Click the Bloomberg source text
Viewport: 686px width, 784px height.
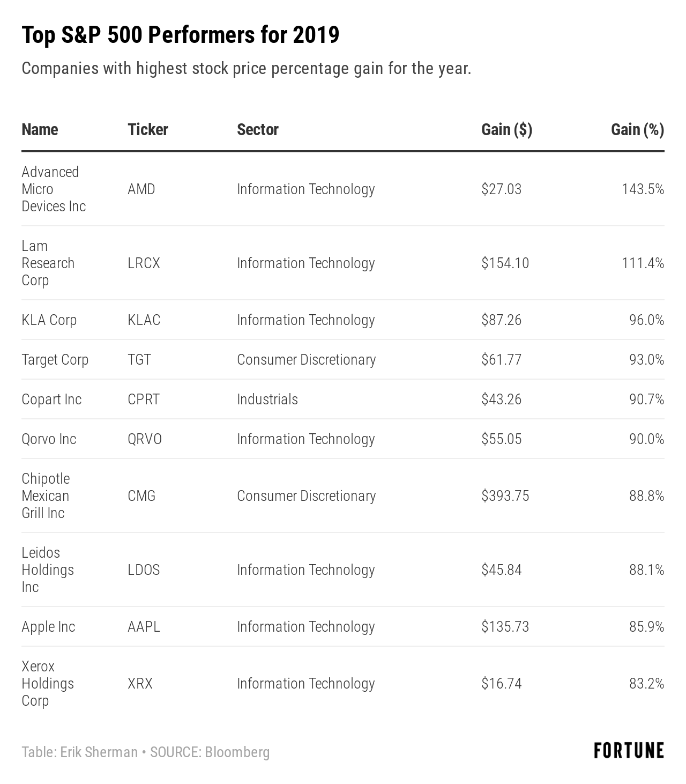[237, 752]
